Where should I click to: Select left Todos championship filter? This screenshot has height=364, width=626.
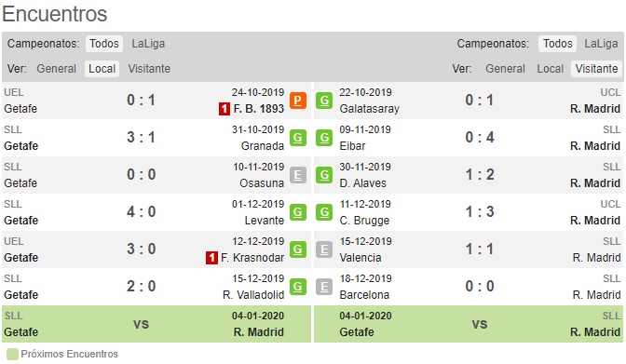[x=104, y=44]
